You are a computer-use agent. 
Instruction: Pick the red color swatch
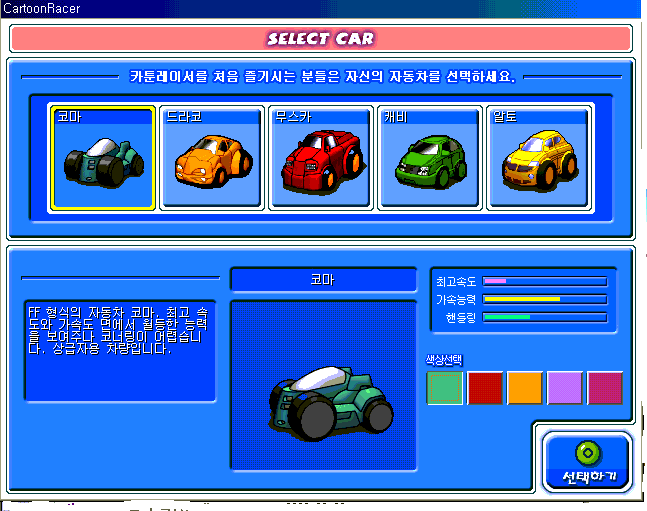(x=485, y=388)
